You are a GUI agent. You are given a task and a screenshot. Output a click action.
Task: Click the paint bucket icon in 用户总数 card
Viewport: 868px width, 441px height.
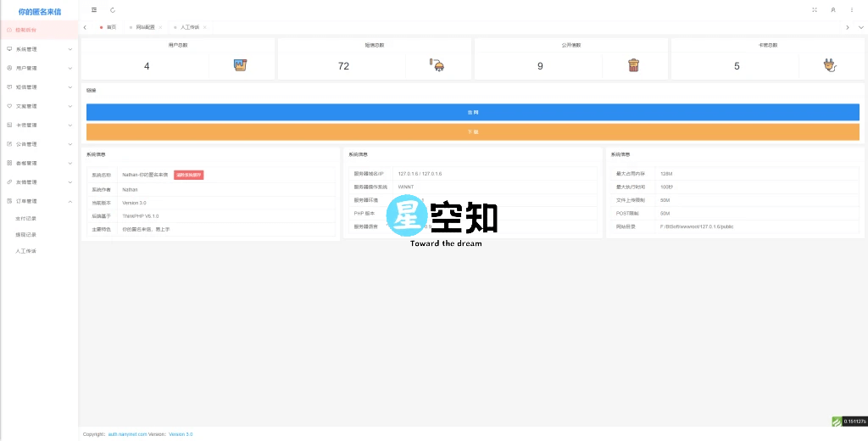point(240,65)
